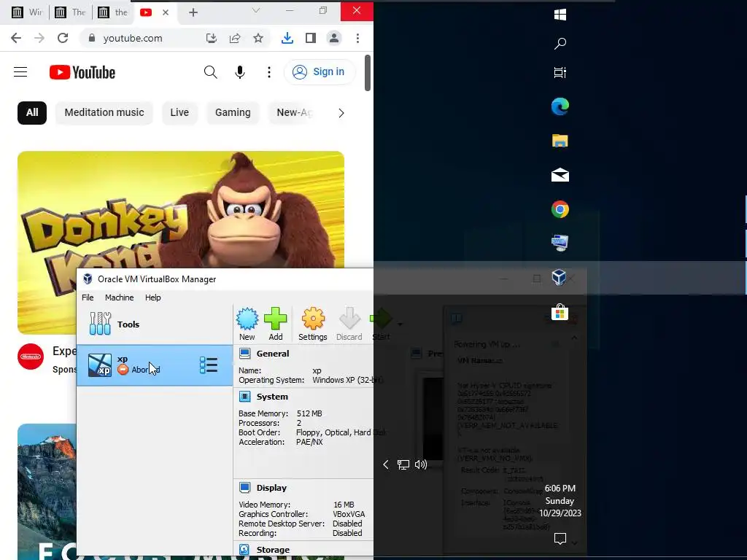The image size is (747, 560).
Task: Click the YouTube logo
Action: pyautogui.click(x=82, y=72)
